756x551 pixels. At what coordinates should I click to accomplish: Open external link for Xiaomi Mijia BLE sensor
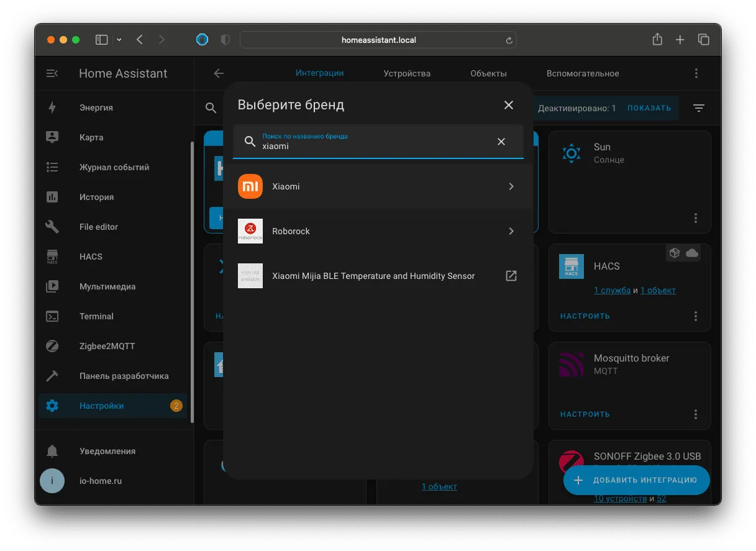[511, 276]
